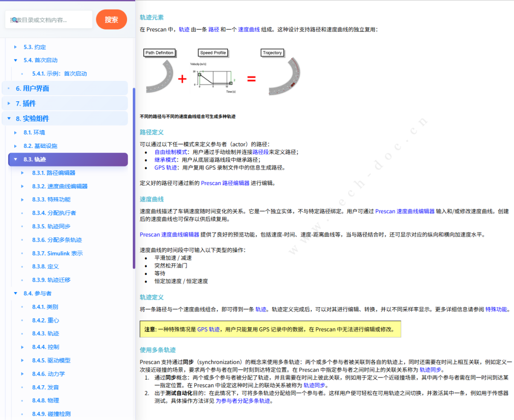Select the highlighted 8.3. 轨迹 item
Screen dimensions: 514x420
(68, 159)
